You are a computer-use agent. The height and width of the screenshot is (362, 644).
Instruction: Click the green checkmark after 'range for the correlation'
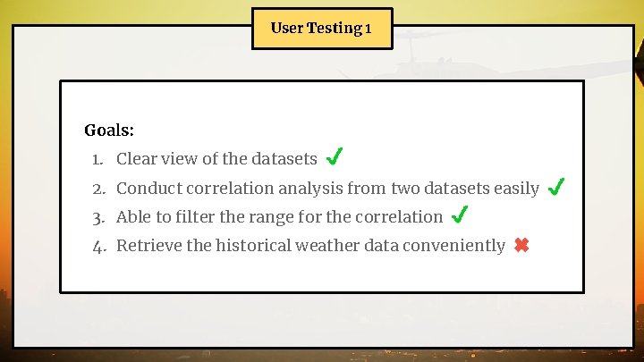click(460, 215)
